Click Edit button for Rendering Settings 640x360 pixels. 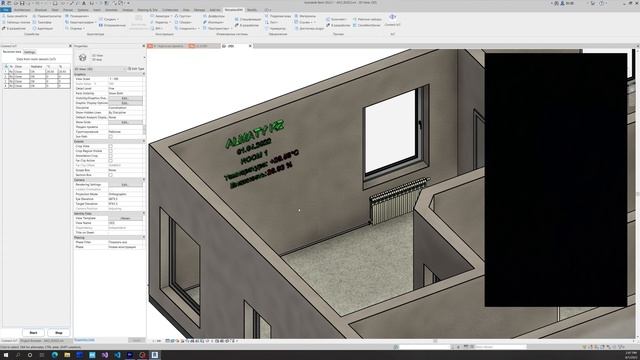pos(125,184)
